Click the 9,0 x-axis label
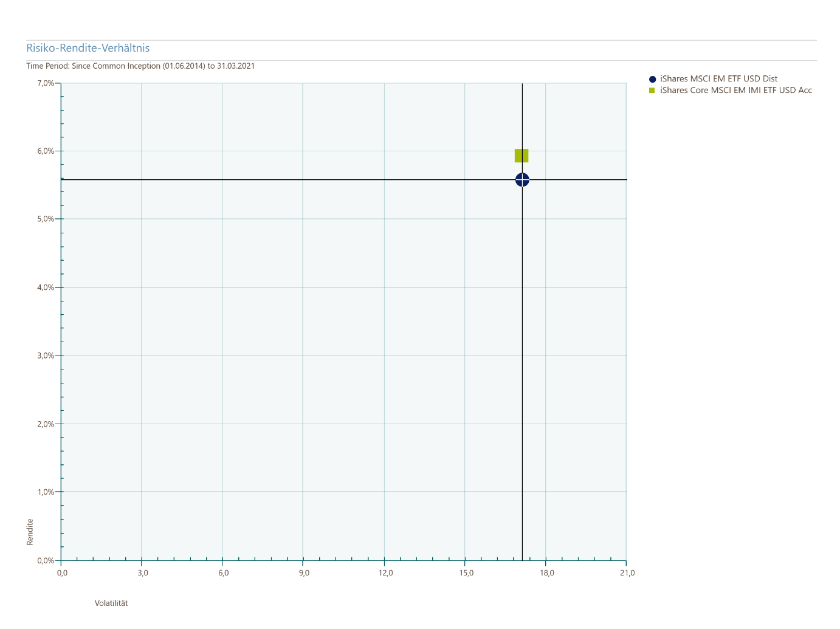Image resolution: width=840 pixels, height=629 pixels. pyautogui.click(x=305, y=573)
